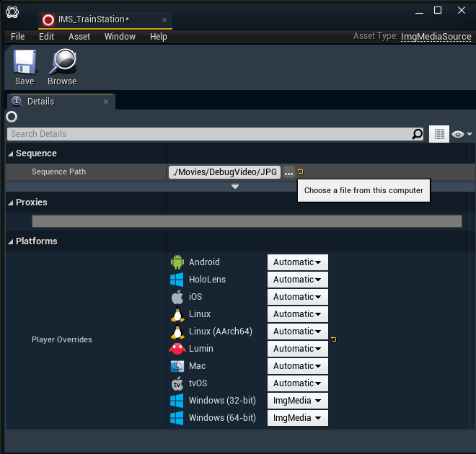
Task: Reset Player Overrides to default arrow
Action: pos(333,339)
